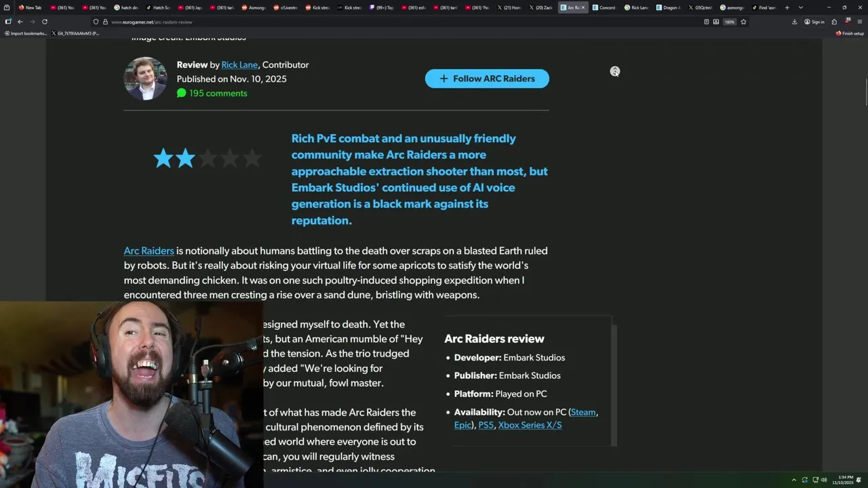Click the red extension badge icon
The width and height of the screenshot is (868, 488).
click(x=847, y=22)
